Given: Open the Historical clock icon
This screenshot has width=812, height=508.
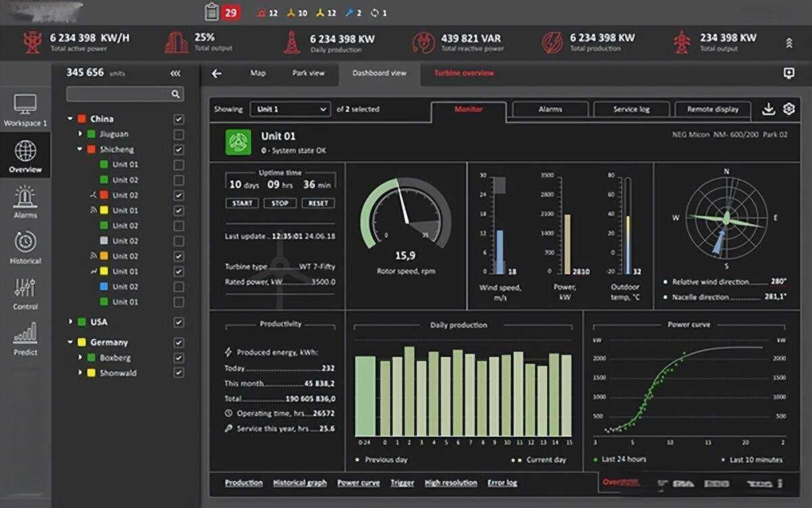Looking at the screenshot, I should pyautogui.click(x=26, y=242).
